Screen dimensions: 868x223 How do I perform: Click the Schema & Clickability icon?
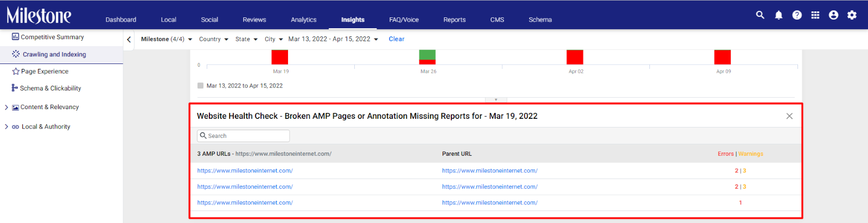(15, 88)
